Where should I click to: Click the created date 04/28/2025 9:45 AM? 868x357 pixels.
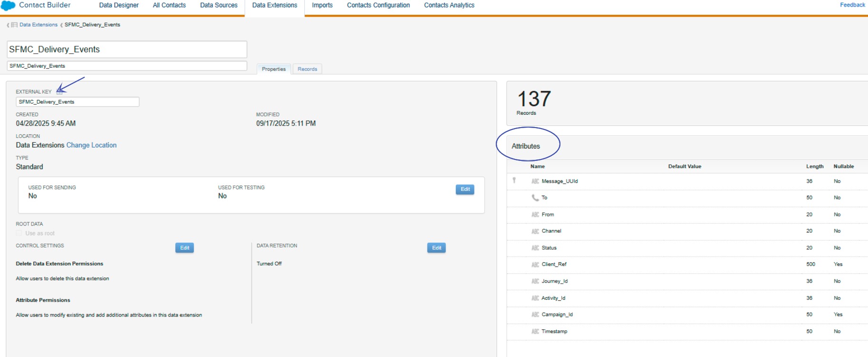[46, 123]
